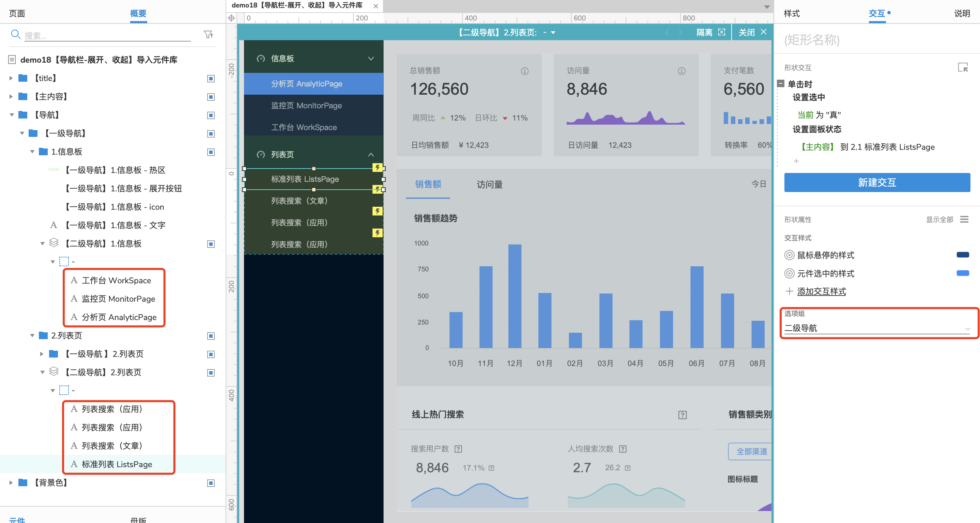Toggle the view marker square for 2.列表页
980x523 pixels.
(x=211, y=336)
